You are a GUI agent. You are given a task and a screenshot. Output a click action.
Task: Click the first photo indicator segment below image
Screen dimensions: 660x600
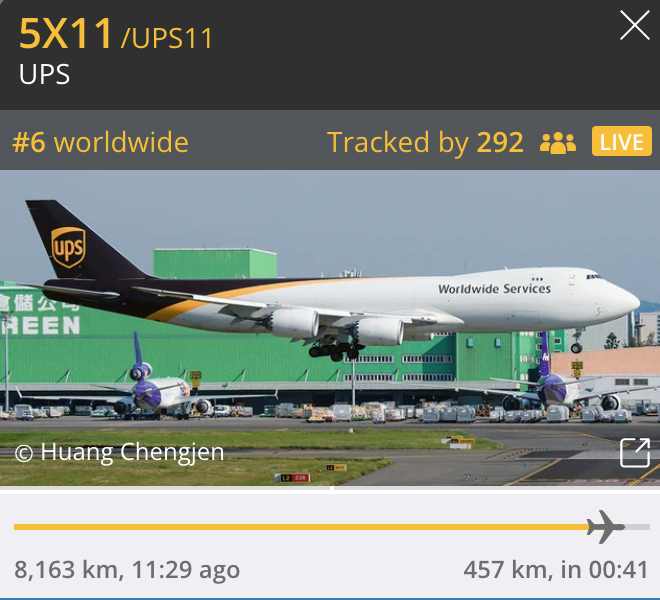click(x=165, y=488)
